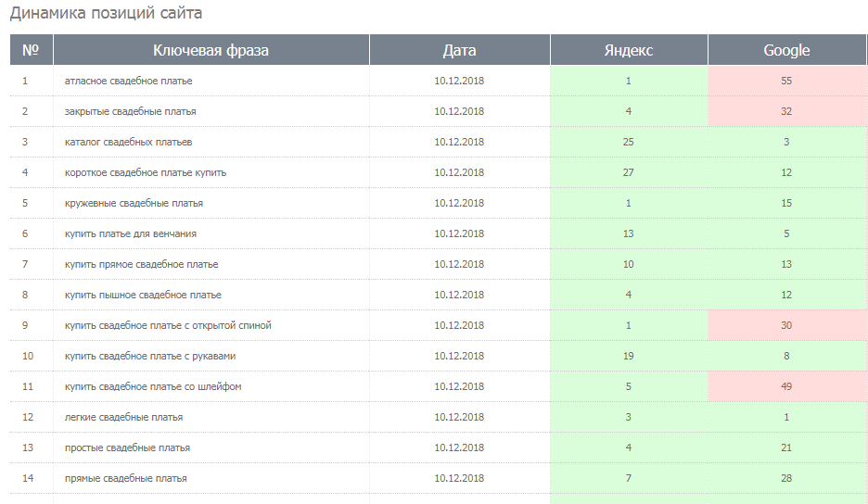Select the № column header
The width and height of the screenshot is (868, 504).
point(31,50)
